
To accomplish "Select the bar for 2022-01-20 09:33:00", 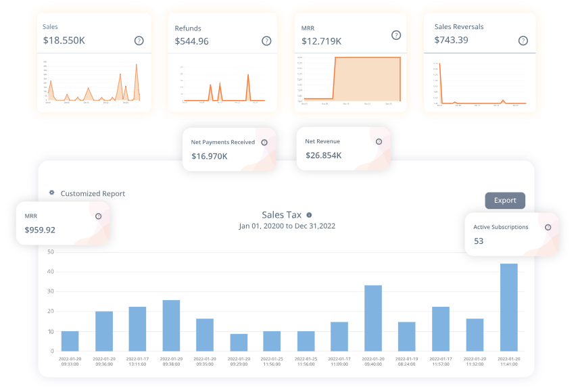I will coord(70,341).
